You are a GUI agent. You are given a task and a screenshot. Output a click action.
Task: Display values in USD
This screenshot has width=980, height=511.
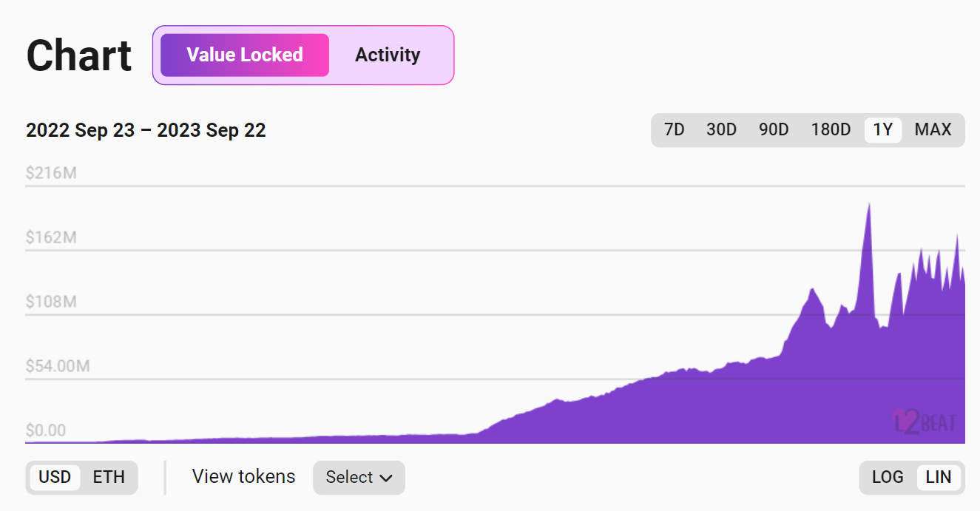pyautogui.click(x=55, y=477)
